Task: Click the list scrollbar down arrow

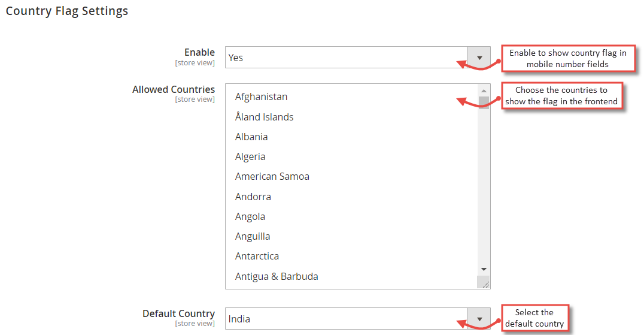Action: (x=484, y=269)
